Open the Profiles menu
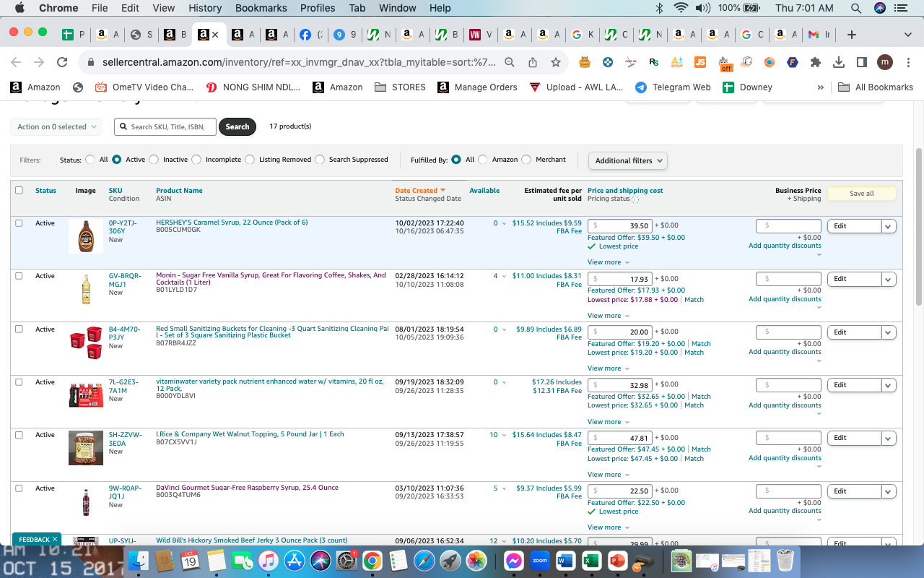Screen dimensions: 924x578 (318, 8)
